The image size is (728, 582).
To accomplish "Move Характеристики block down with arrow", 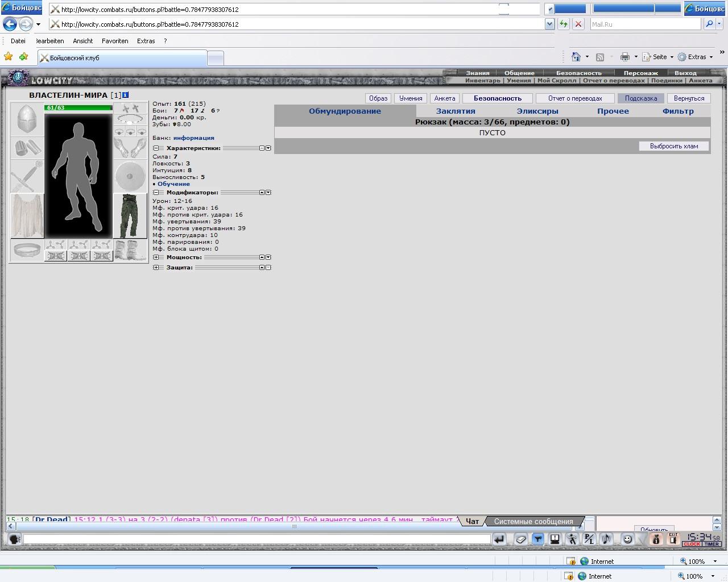I will point(268,148).
